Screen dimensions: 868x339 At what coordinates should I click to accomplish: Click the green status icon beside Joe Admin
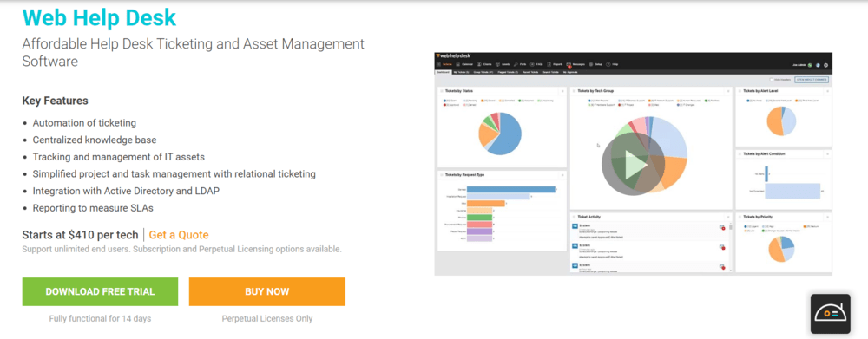(810, 65)
